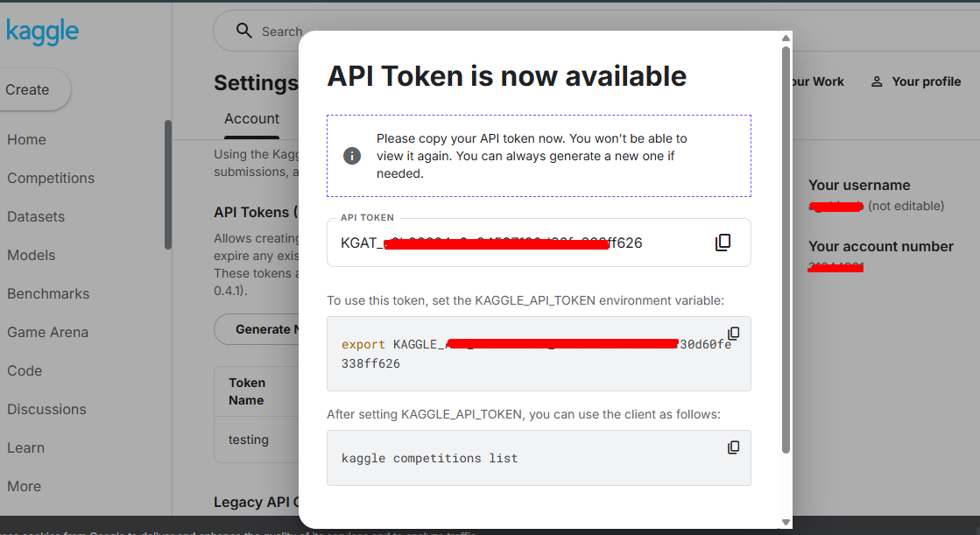This screenshot has height=535, width=980.
Task: Copy the API token using the copy icon
Action: pyautogui.click(x=723, y=243)
